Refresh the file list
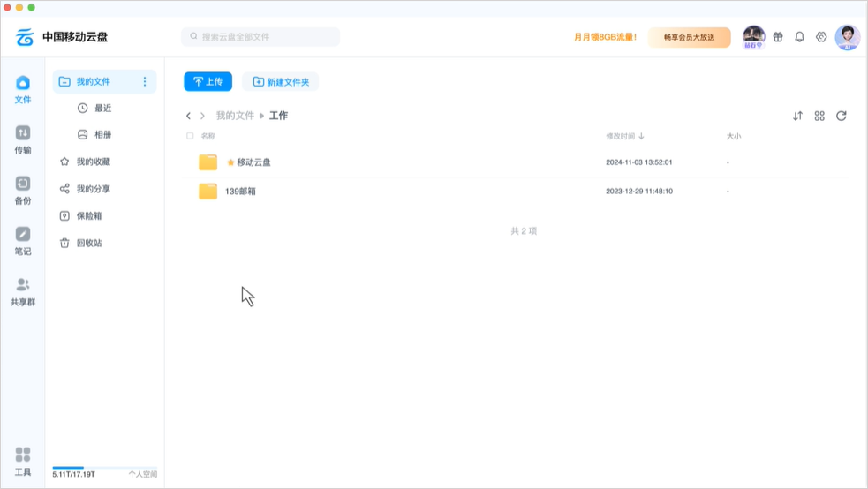The height and width of the screenshot is (489, 868). coord(842,116)
